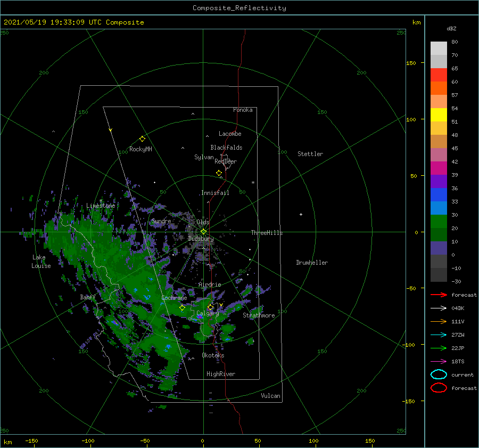The height and width of the screenshot is (448, 479).
Task: Click the orange 57-60 dBZ swatch
Action: 439,88
